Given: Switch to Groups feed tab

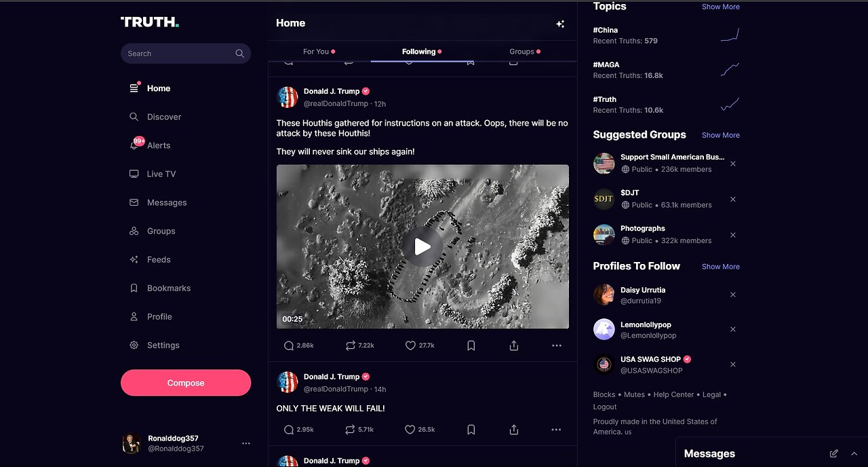Looking at the screenshot, I should point(525,52).
